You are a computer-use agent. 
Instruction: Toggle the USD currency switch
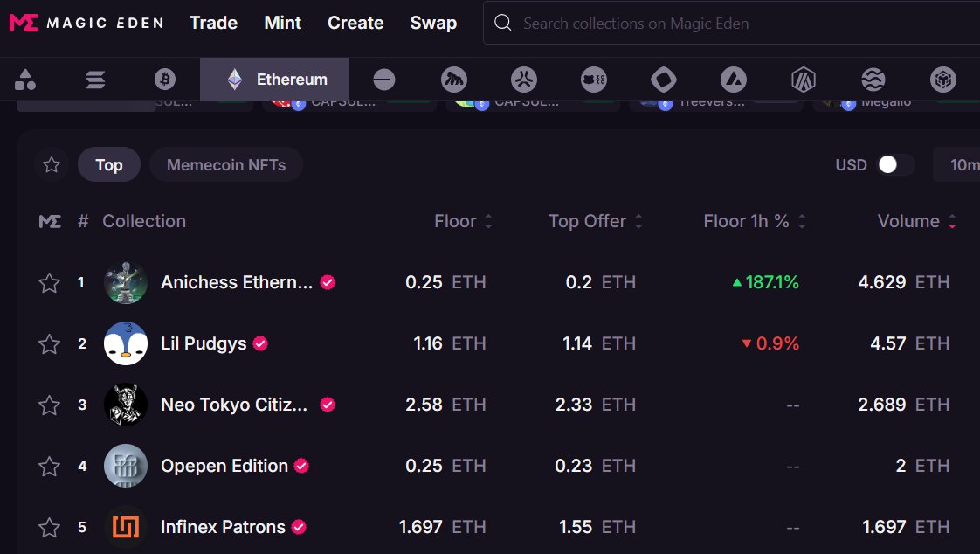click(895, 164)
